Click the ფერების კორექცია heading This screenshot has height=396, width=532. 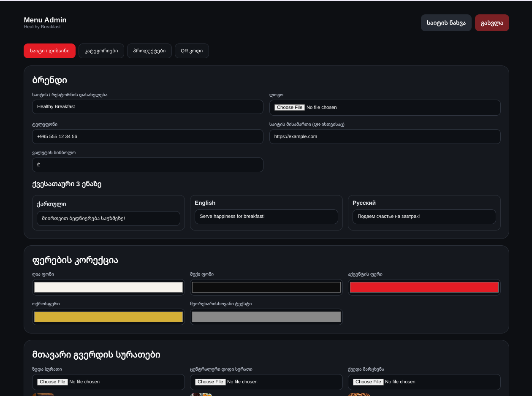pos(75,260)
